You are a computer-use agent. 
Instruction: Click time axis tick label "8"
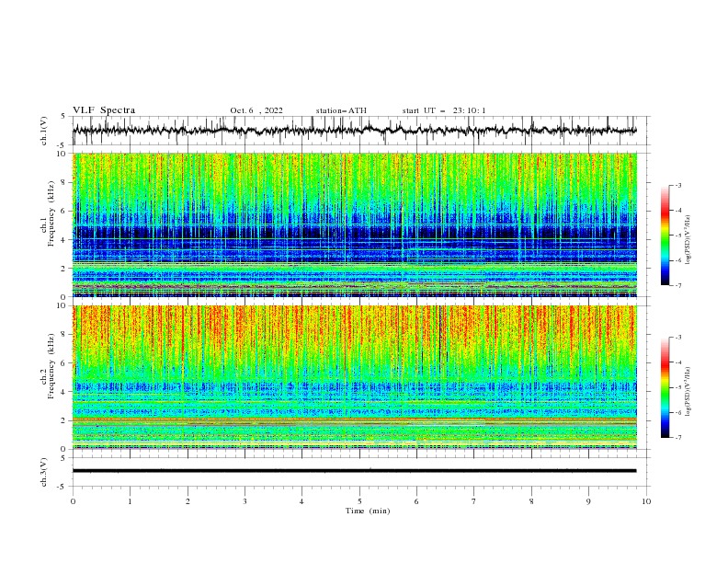[531, 501]
